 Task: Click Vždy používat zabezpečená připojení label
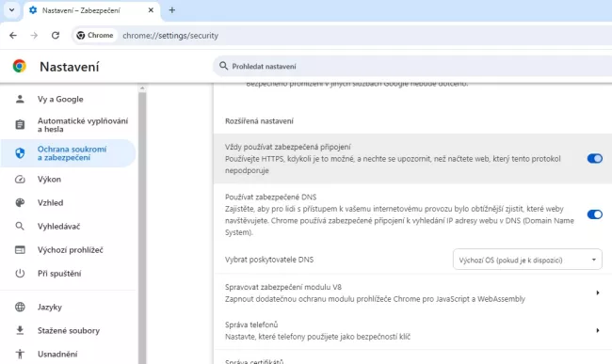click(x=288, y=147)
